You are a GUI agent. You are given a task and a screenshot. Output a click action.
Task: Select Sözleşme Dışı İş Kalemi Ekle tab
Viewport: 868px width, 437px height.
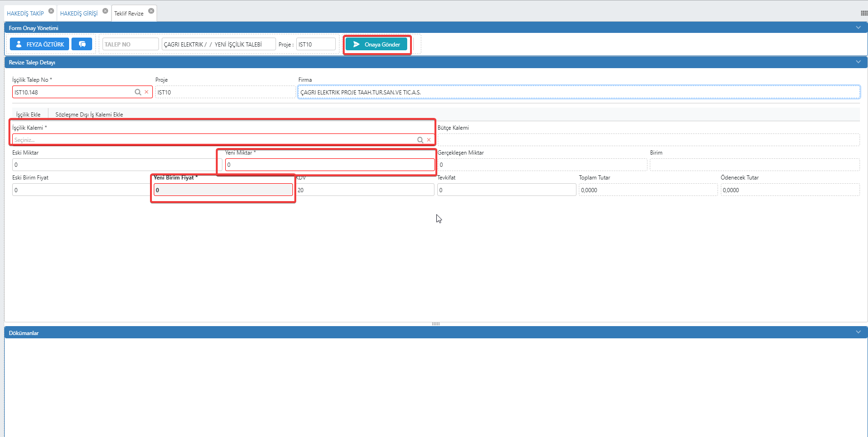pyautogui.click(x=89, y=115)
